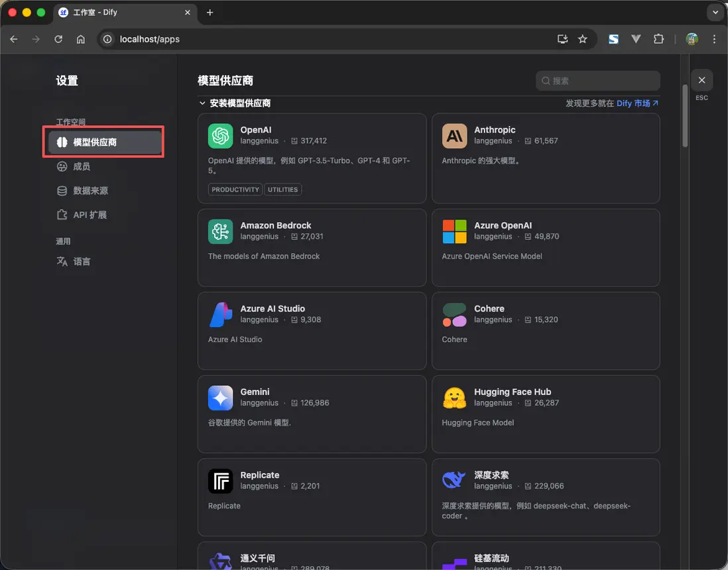Close settings with the X ESC button
The width and height of the screenshot is (728, 570).
point(701,80)
